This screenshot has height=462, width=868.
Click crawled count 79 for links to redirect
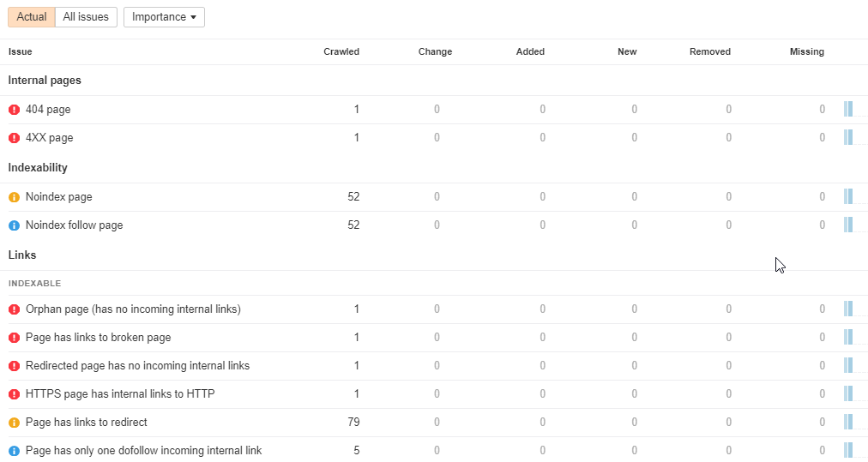pos(353,423)
